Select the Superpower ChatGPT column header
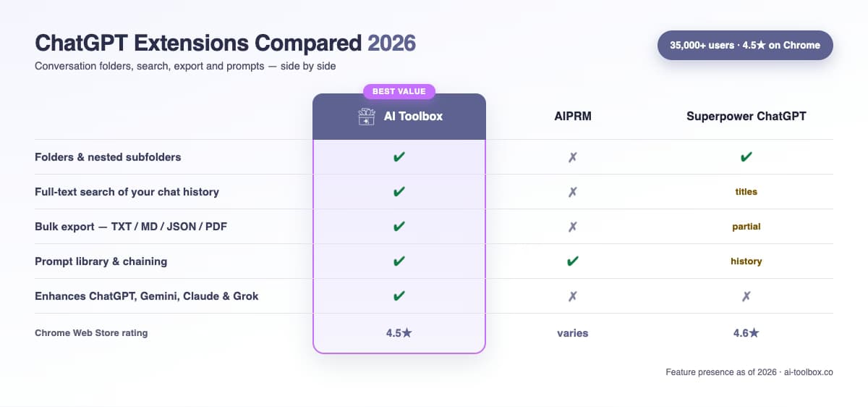The height and width of the screenshot is (407, 868). coord(746,116)
